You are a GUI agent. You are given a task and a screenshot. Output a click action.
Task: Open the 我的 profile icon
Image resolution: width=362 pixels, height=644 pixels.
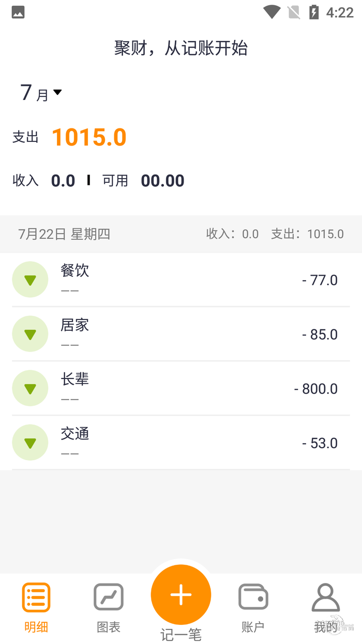coord(326,598)
